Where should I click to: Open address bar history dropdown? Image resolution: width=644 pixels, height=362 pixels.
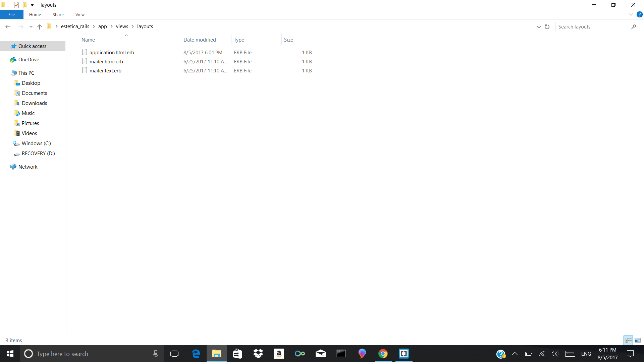pyautogui.click(x=539, y=27)
